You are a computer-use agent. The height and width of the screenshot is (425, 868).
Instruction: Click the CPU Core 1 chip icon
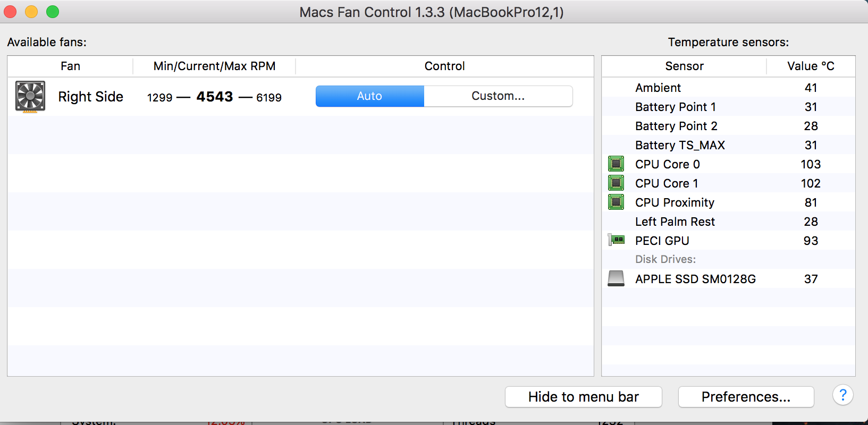click(616, 183)
